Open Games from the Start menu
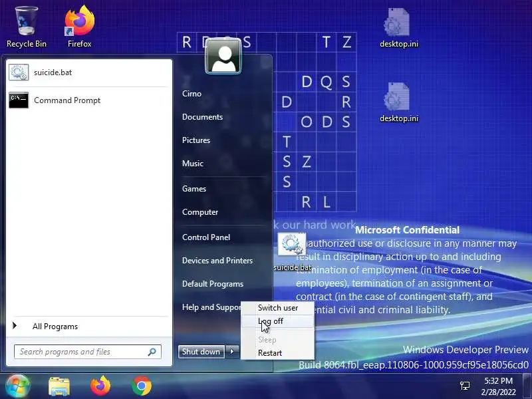Screen dimensions: 532x399 click(194, 189)
